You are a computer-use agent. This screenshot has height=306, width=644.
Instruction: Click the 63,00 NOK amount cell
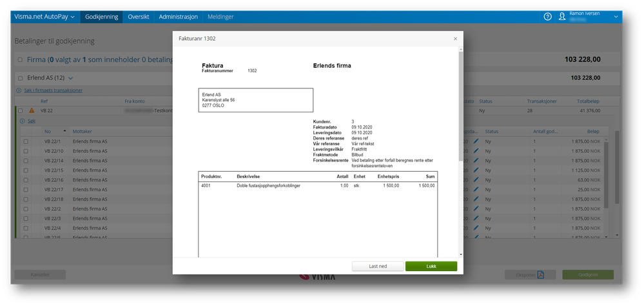coord(589,180)
